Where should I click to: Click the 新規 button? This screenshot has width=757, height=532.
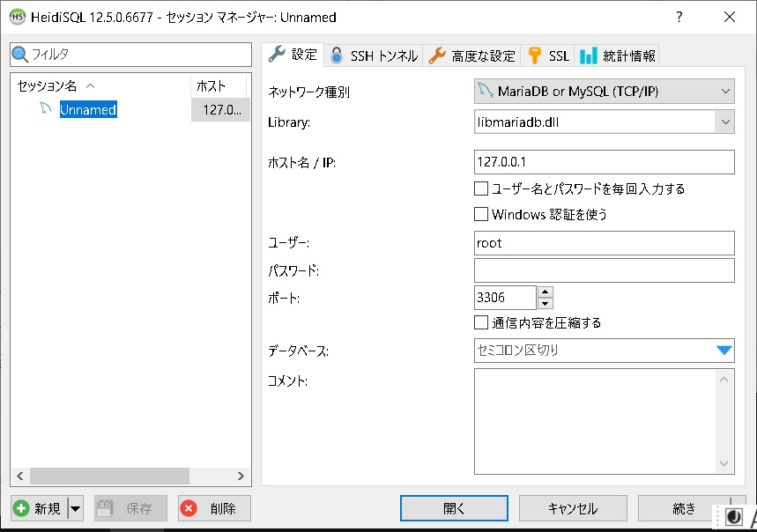(40, 508)
